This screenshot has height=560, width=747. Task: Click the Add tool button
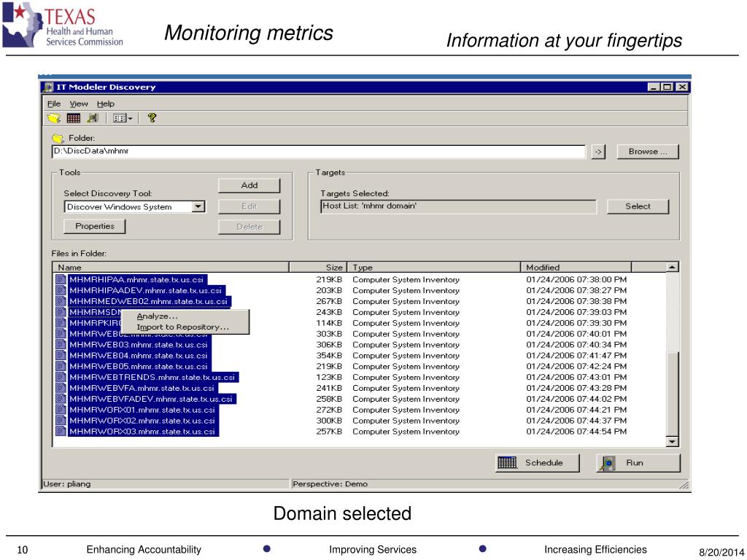(x=249, y=185)
